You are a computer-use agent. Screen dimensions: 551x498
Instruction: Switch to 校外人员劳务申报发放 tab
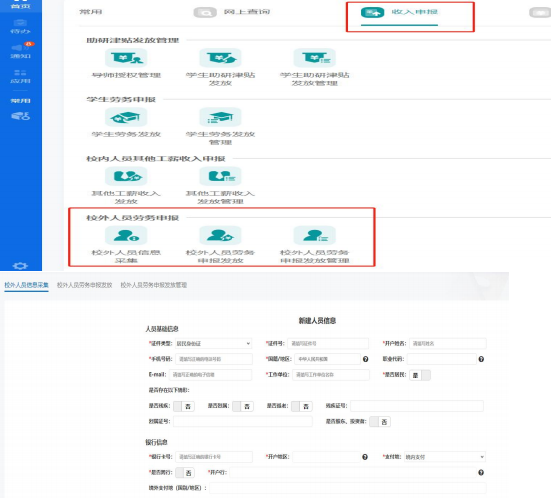84,285
